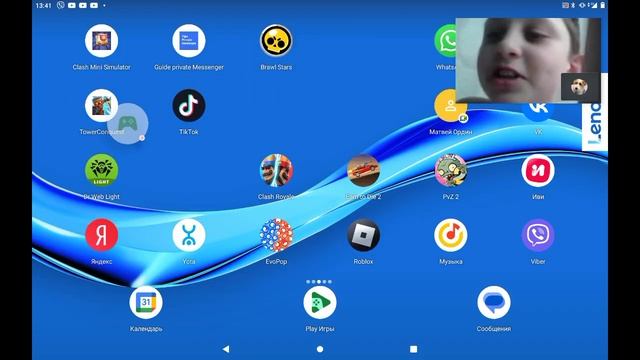Tap the 13:41 clock in status bar
This screenshot has width=640, height=360.
pyautogui.click(x=43, y=5)
